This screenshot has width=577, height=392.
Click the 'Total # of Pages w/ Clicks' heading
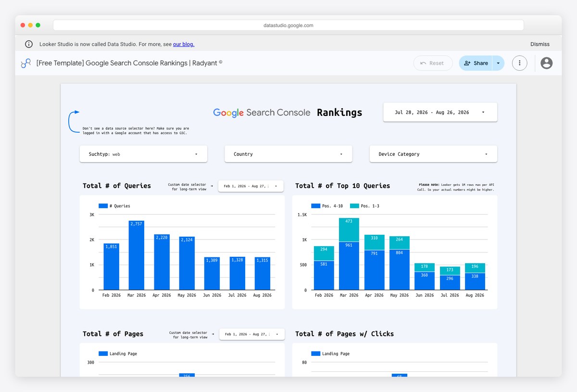click(345, 334)
